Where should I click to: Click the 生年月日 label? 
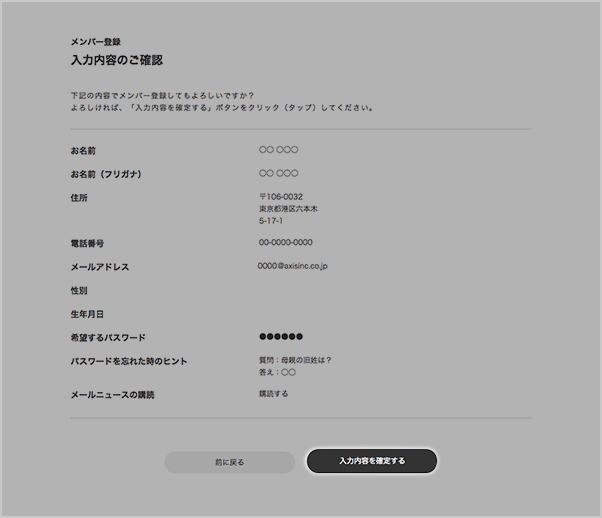click(87, 314)
